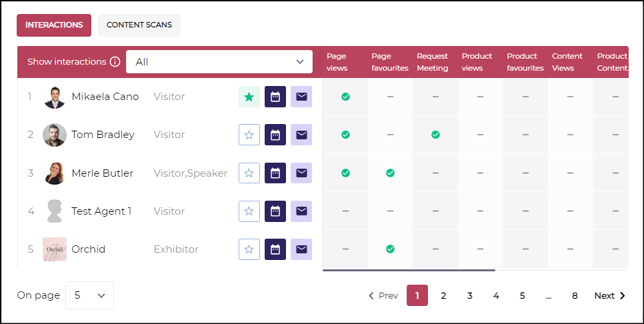Click Orchid exhibitor logo thumbnail
644x324 pixels.
click(x=55, y=249)
